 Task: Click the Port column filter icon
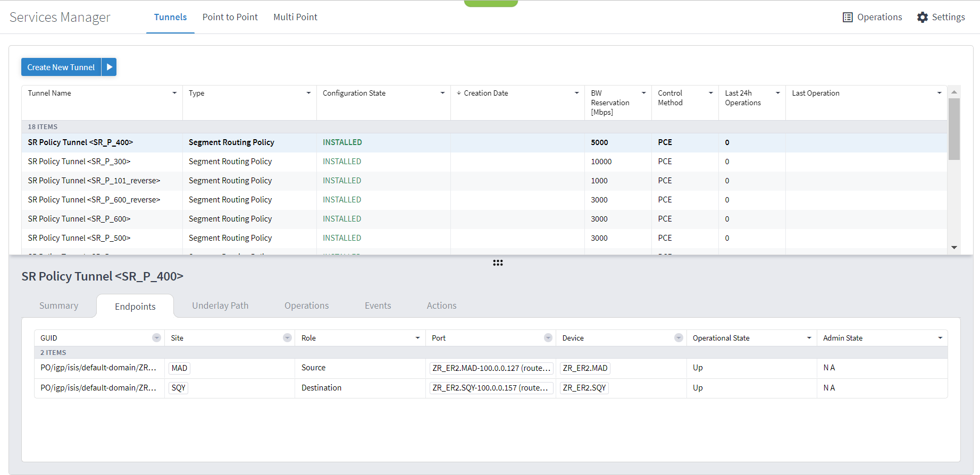click(x=548, y=338)
